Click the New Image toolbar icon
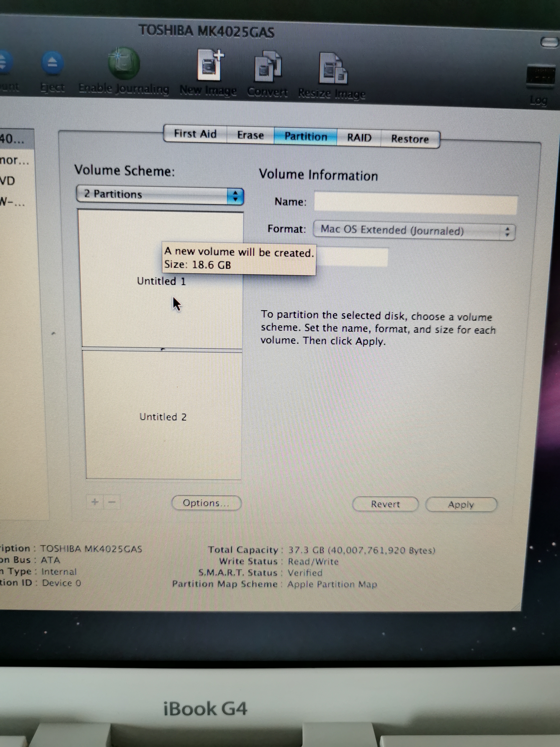Image resolution: width=560 pixels, height=747 pixels. click(x=210, y=65)
